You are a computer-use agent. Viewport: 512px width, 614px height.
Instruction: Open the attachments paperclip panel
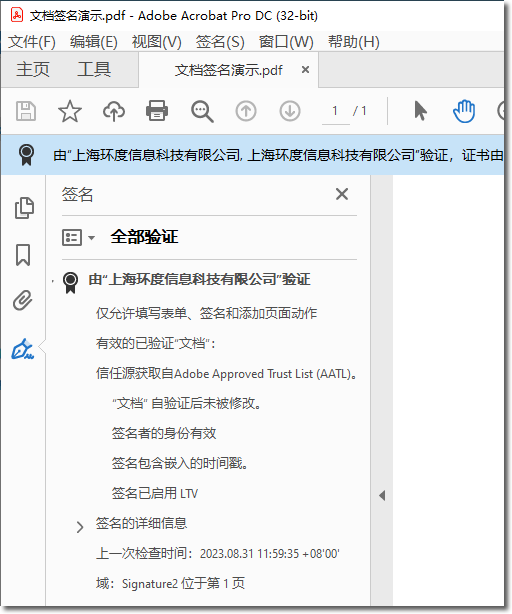[x=22, y=301]
